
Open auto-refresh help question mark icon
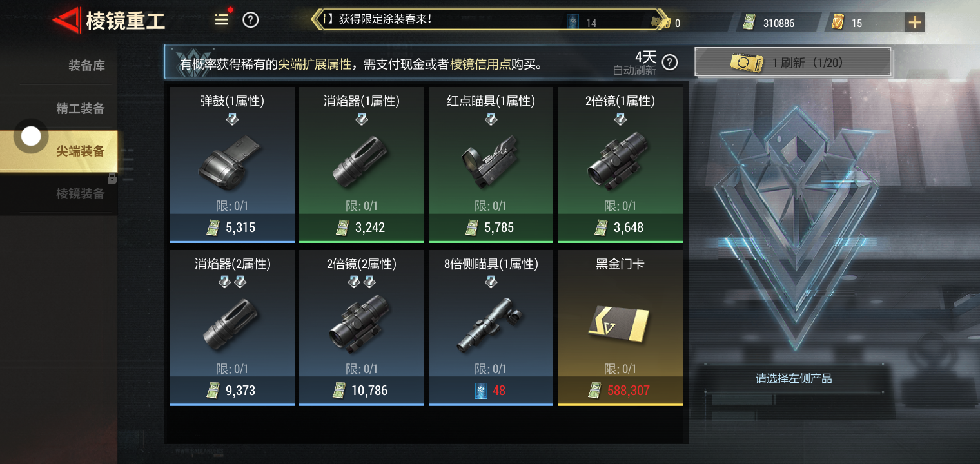pos(671,62)
